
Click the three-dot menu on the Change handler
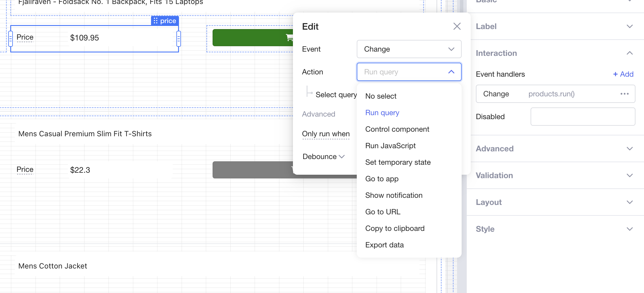tap(624, 94)
